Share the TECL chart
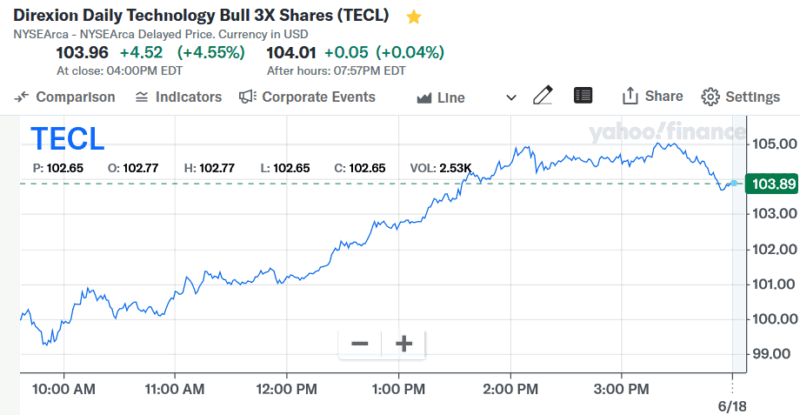This screenshot has width=800, height=415. (x=652, y=96)
